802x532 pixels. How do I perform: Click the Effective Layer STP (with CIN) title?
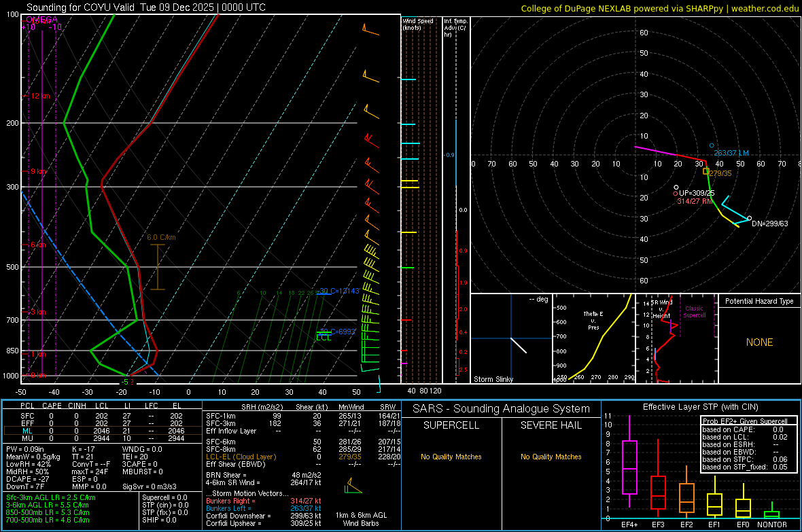coord(701,407)
